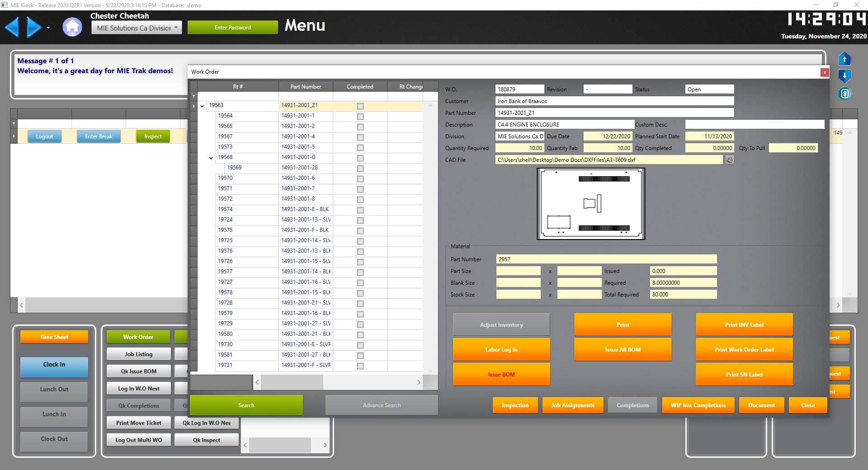Image resolution: width=868 pixels, height=470 pixels.
Task: Select the Home icon in the top bar
Action: click(72, 27)
